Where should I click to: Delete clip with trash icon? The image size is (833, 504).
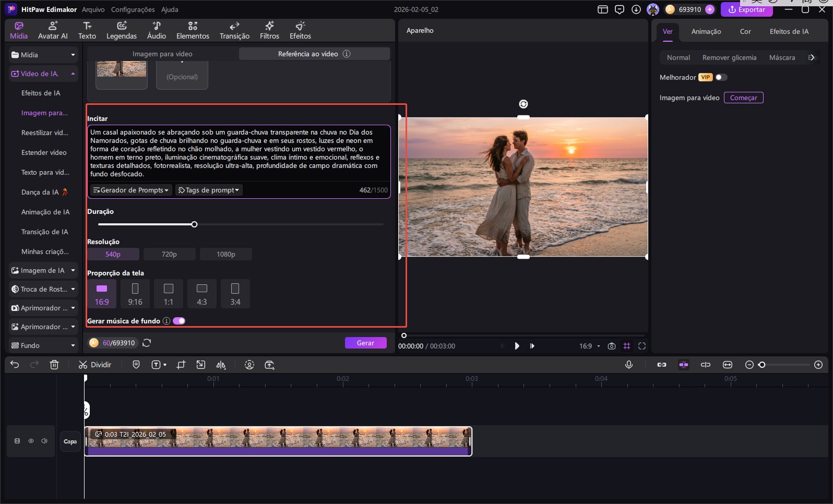click(54, 365)
